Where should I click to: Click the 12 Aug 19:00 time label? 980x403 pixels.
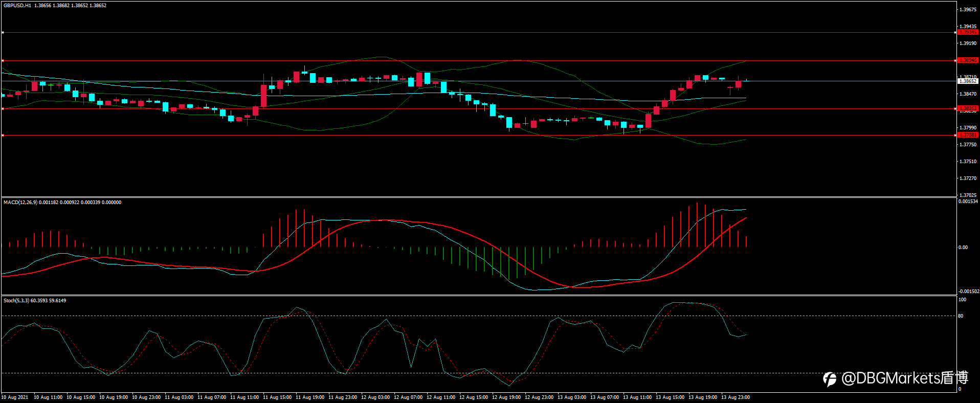(506, 397)
